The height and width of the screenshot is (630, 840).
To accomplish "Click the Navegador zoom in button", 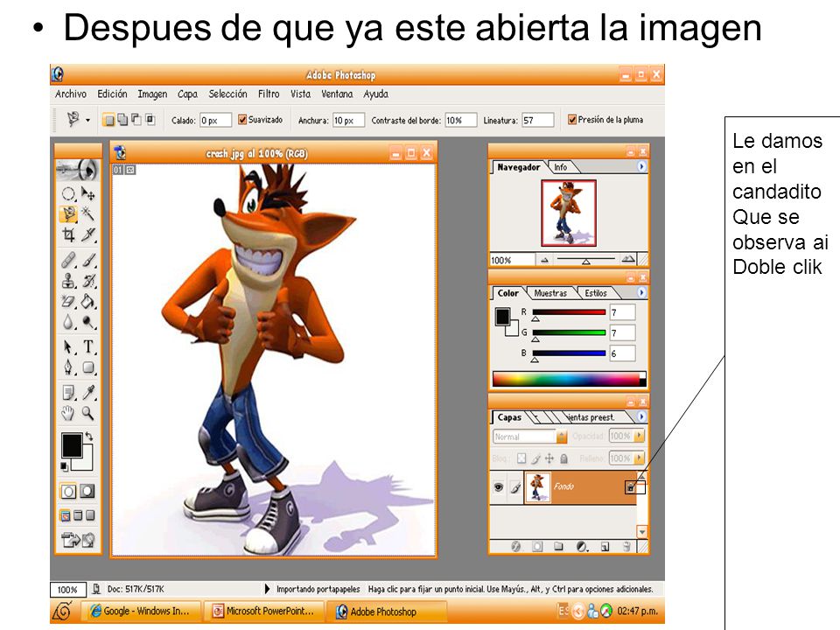I will pos(628,259).
